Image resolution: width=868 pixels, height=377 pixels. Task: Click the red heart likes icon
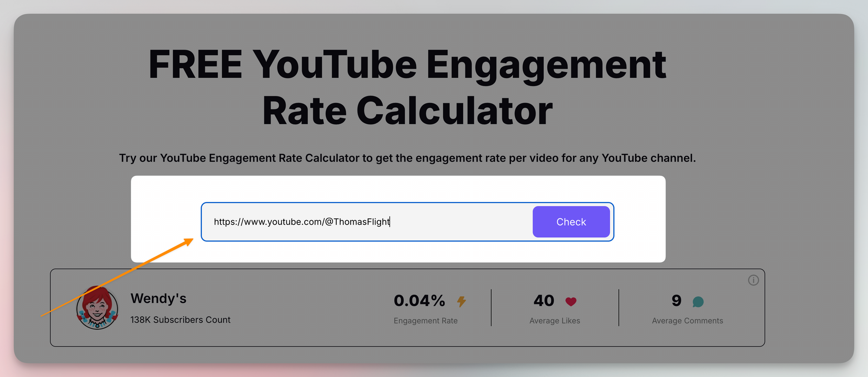[571, 301]
